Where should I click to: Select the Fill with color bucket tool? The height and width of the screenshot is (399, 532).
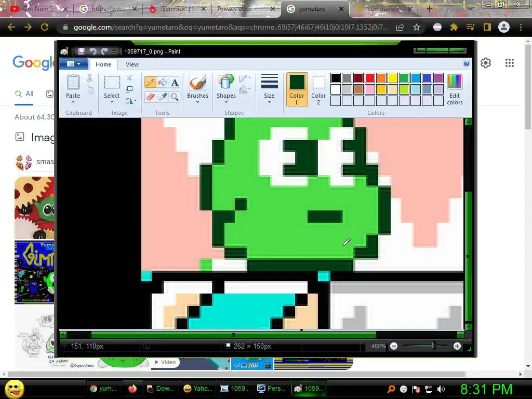163,82
